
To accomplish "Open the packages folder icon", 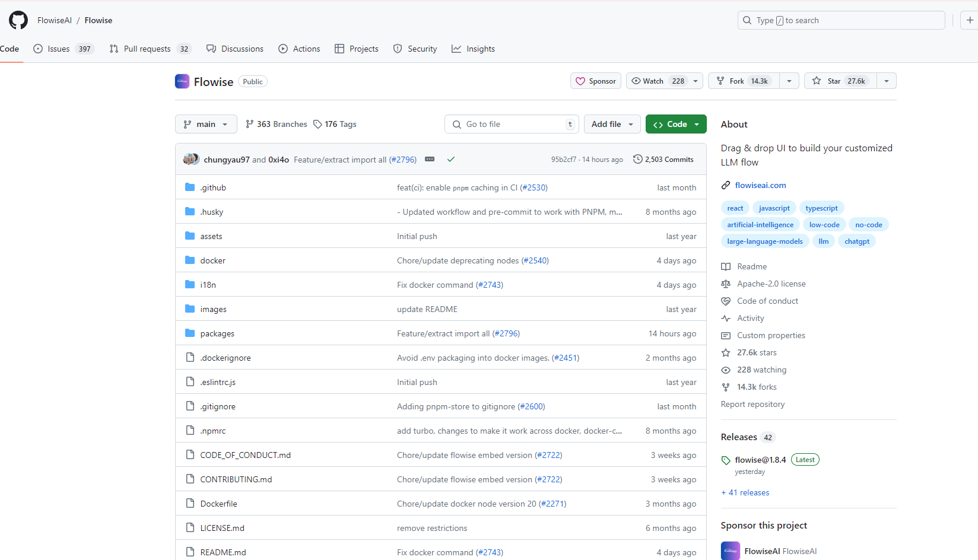I will (190, 333).
